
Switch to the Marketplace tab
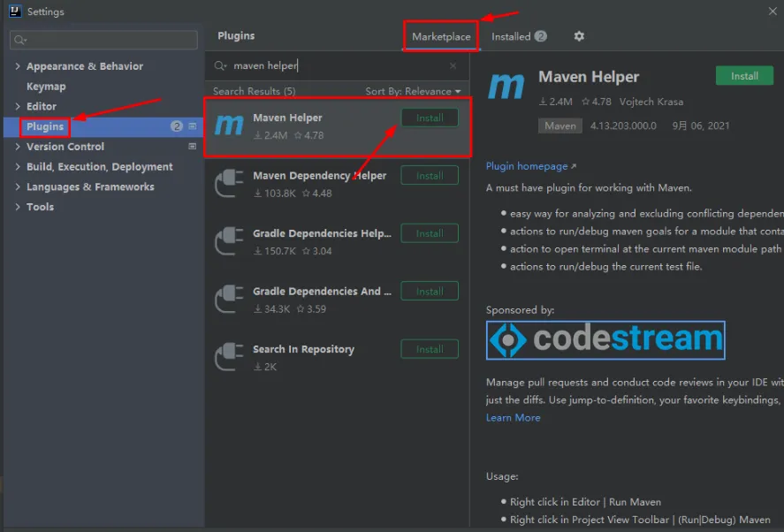click(x=441, y=36)
